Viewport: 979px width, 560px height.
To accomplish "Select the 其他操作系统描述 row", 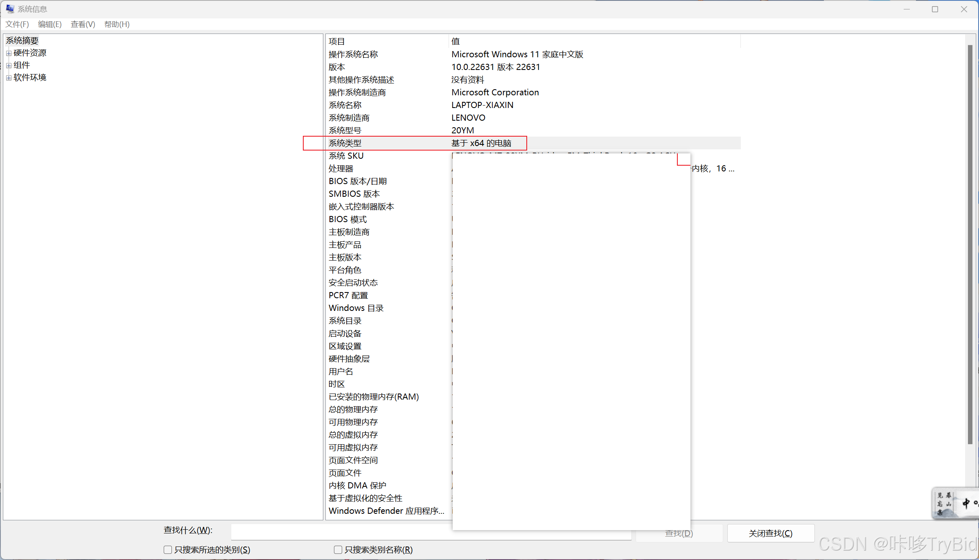I will click(x=533, y=80).
